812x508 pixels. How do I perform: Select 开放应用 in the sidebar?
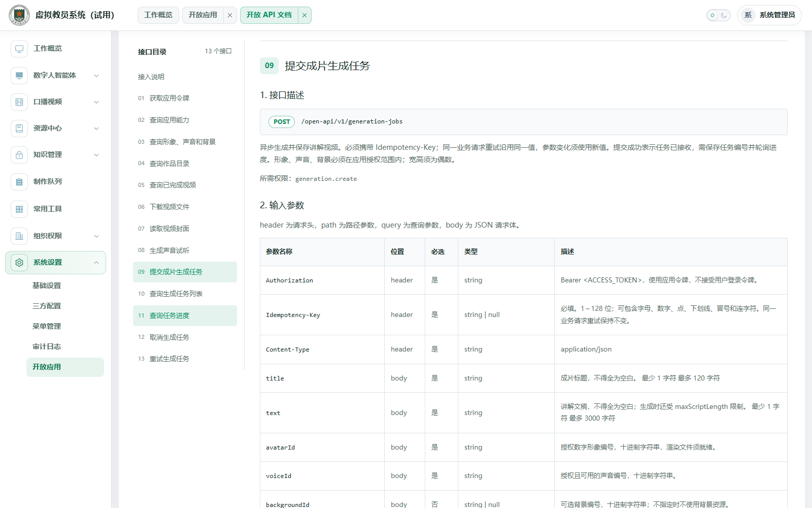(65, 367)
